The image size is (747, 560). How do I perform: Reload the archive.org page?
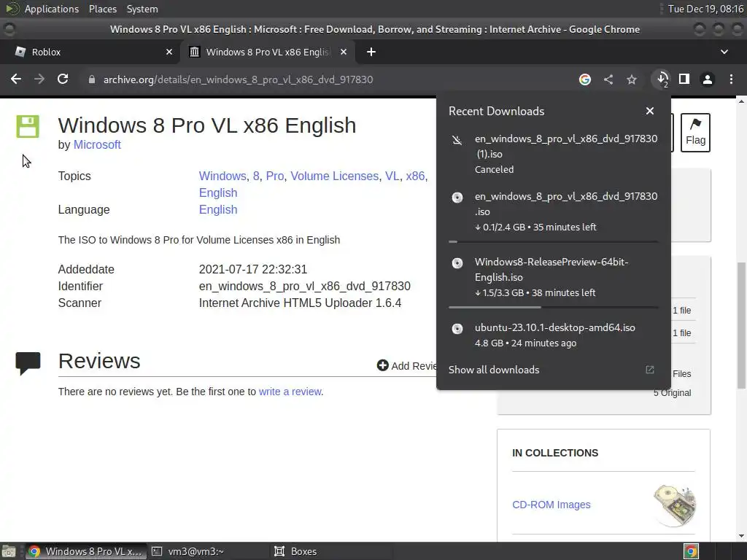[63, 79]
